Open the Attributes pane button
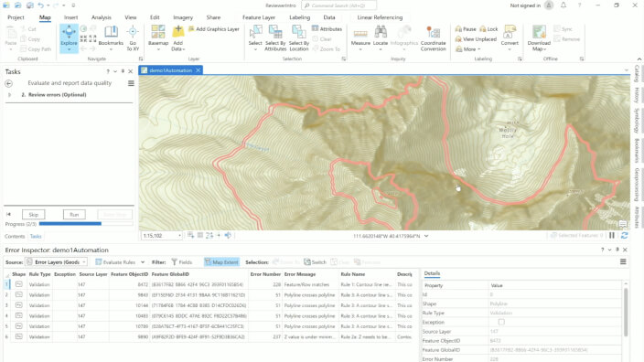Screen dimensions: 644x362 327,28
